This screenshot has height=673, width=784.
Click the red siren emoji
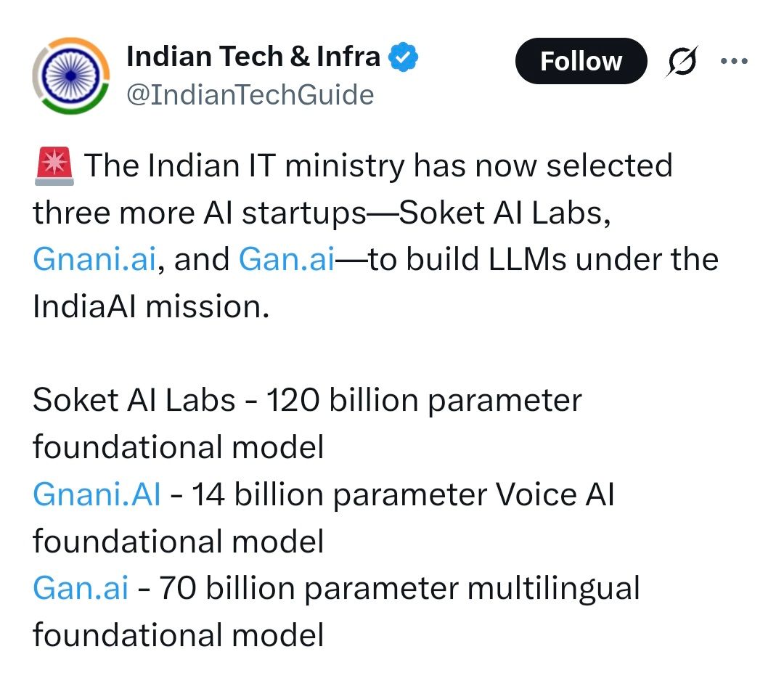tap(53, 166)
